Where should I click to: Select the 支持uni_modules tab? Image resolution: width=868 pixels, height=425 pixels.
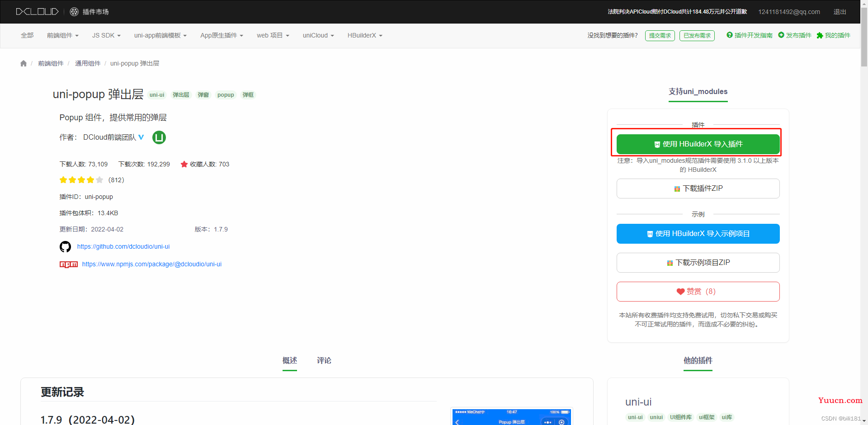(698, 92)
